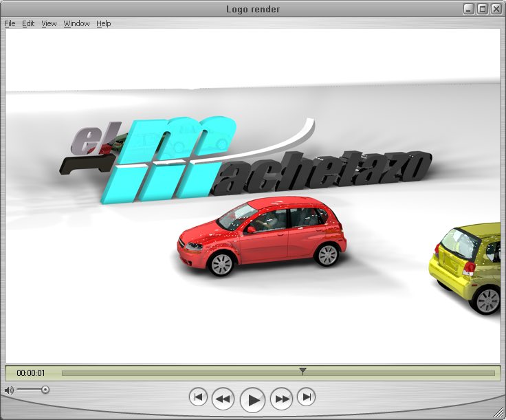
Task: Open the Help menu
Action: pyautogui.click(x=104, y=23)
